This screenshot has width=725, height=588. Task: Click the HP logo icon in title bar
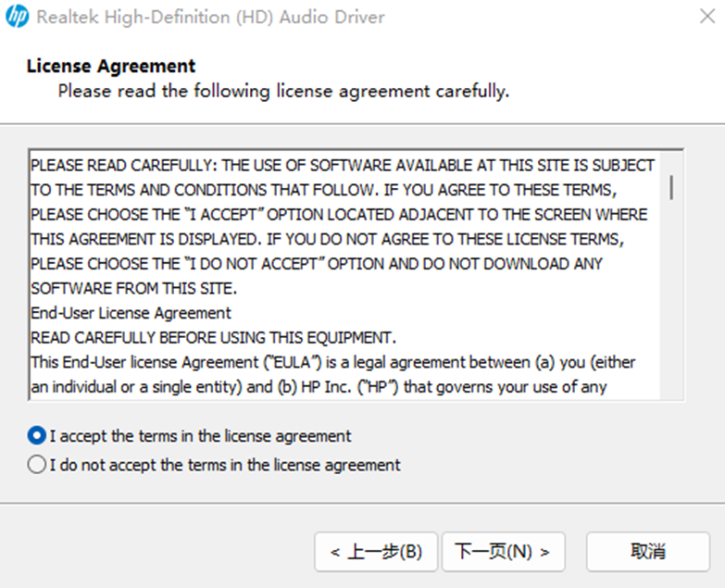click(17, 17)
